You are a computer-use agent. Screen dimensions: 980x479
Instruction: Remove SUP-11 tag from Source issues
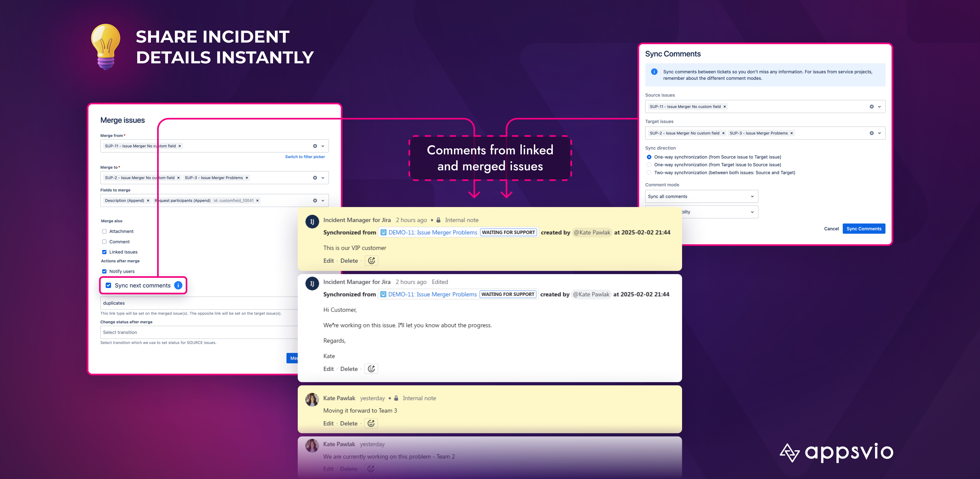click(x=725, y=106)
